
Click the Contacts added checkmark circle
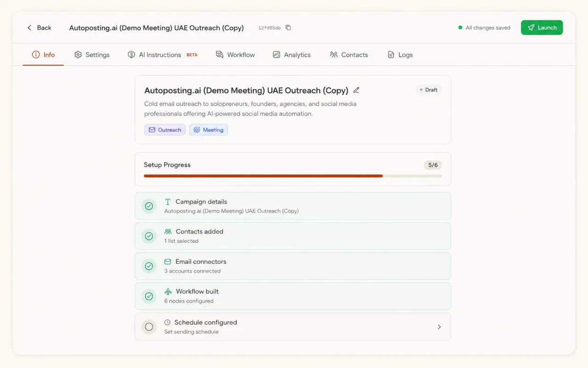(x=149, y=236)
